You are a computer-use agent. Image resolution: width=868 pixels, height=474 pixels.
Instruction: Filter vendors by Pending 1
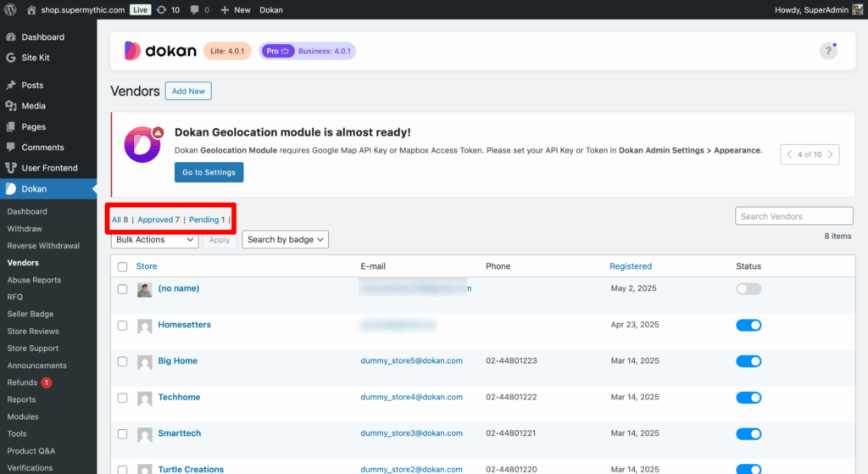[207, 220]
